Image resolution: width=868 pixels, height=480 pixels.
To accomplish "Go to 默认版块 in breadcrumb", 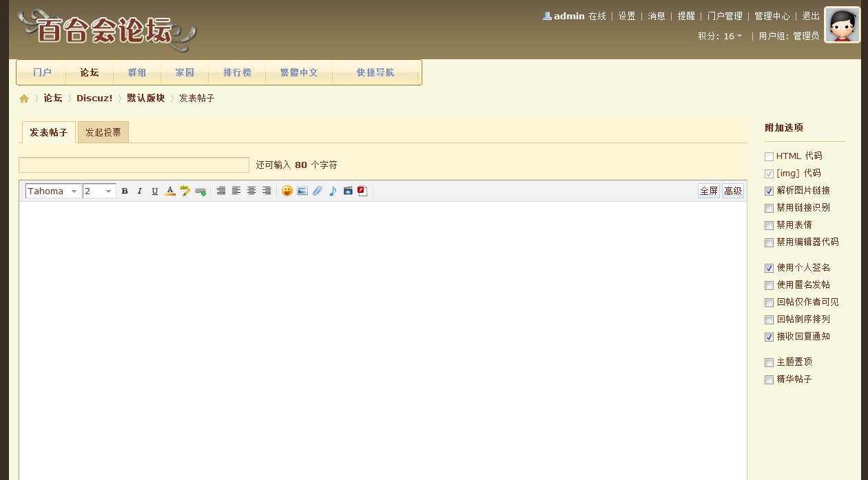I will 146,98.
